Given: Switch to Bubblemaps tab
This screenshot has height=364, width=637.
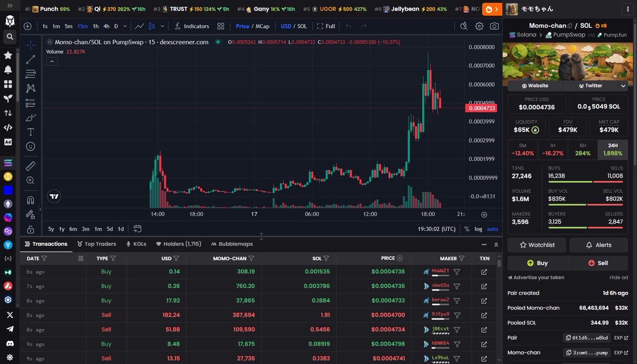Looking at the screenshot, I should [x=232, y=244].
